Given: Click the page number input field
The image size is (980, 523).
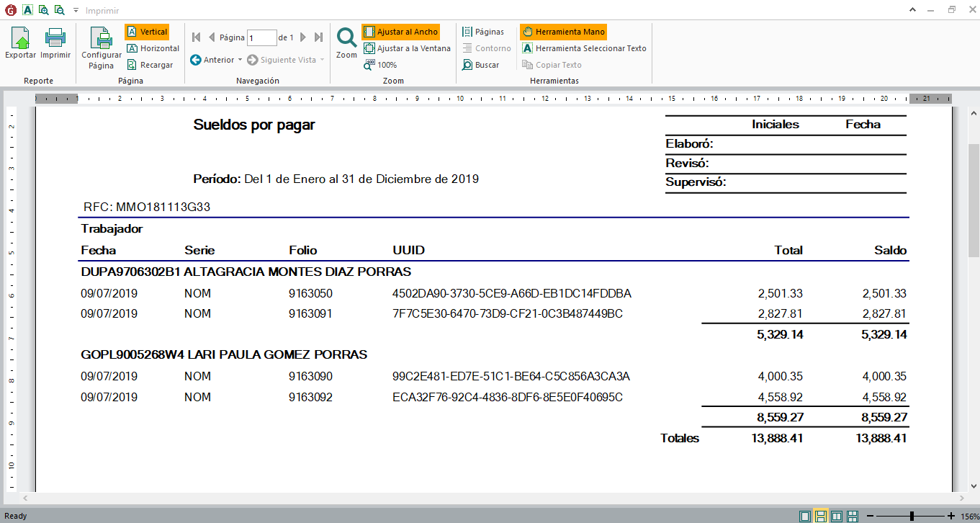Looking at the screenshot, I should [x=261, y=37].
